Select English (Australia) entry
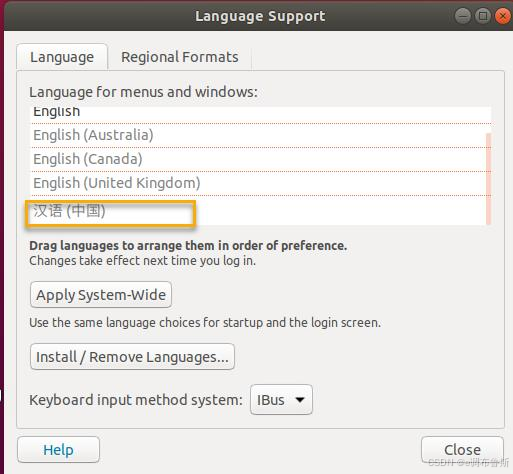The image size is (513, 474). pos(258,135)
